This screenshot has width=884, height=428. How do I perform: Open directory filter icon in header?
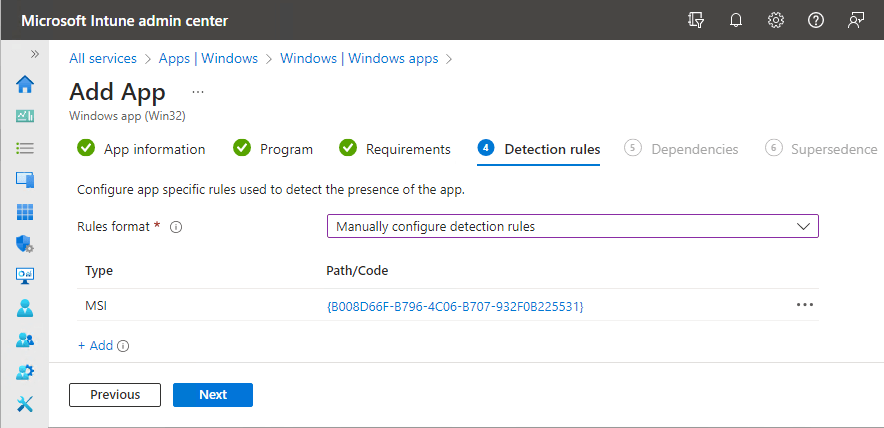(x=696, y=21)
